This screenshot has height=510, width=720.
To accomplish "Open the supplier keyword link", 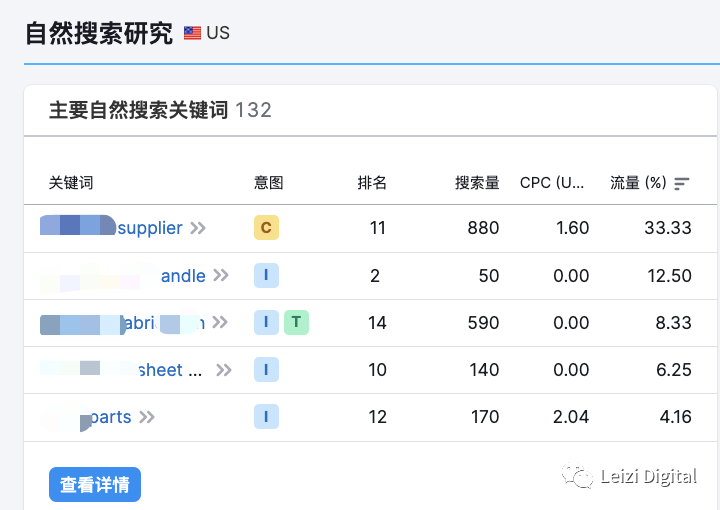I will coord(150,228).
